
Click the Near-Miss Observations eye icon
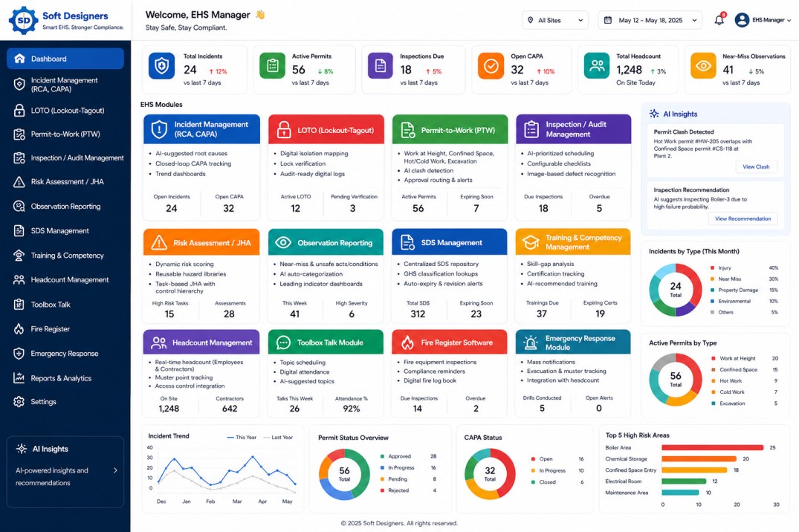tap(703, 65)
